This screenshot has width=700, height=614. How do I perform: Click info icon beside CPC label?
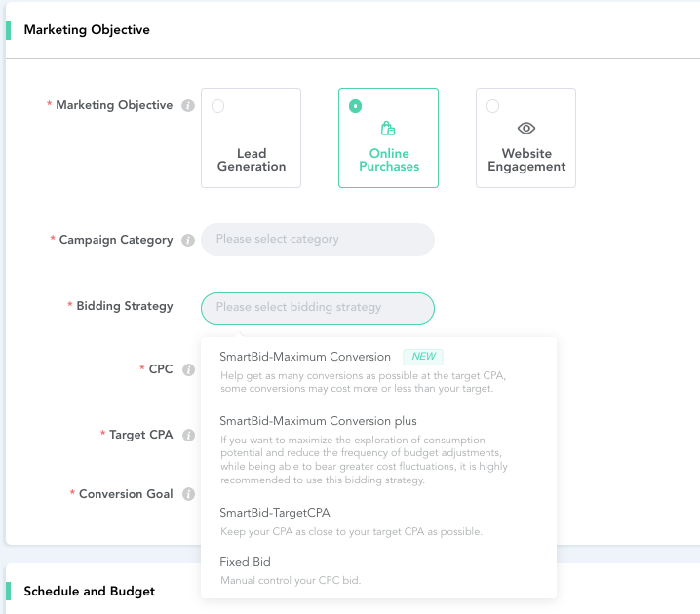tap(188, 370)
